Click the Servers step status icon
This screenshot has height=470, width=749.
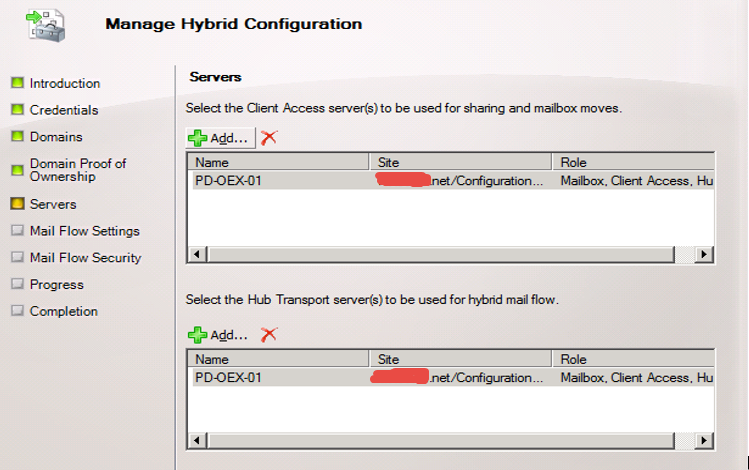coord(17,204)
